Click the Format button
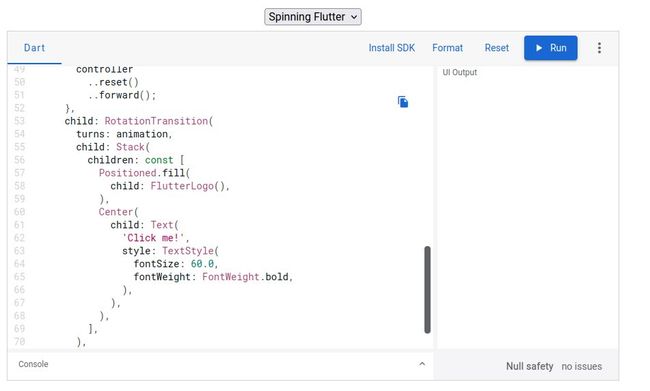Image resolution: width=650 pixels, height=391 pixels. coord(447,48)
